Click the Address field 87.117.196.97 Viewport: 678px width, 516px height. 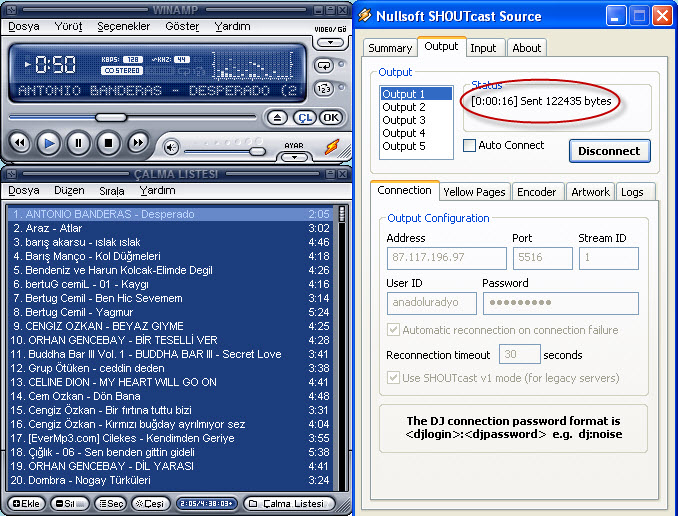tap(447, 258)
